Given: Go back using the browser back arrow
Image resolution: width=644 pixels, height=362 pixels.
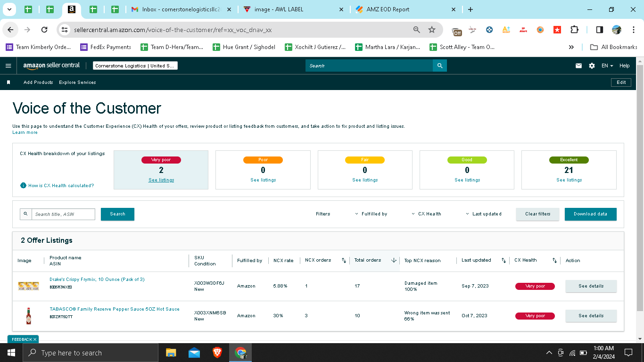Looking at the screenshot, I should (x=10, y=30).
